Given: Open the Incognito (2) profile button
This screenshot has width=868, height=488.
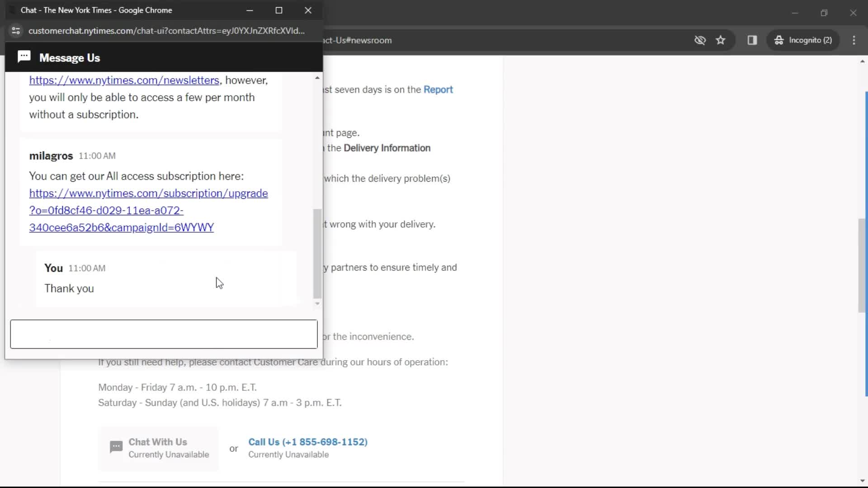Looking at the screenshot, I should (803, 40).
